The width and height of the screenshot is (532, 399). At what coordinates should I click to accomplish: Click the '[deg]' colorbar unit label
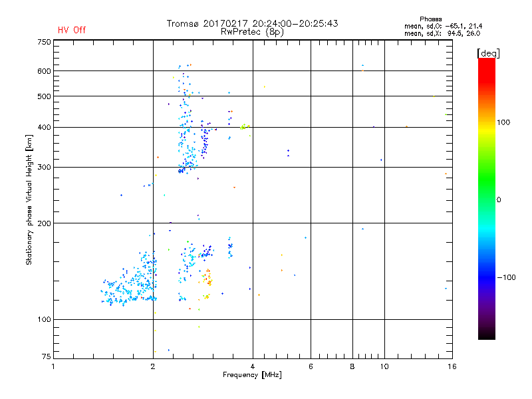pyautogui.click(x=488, y=54)
